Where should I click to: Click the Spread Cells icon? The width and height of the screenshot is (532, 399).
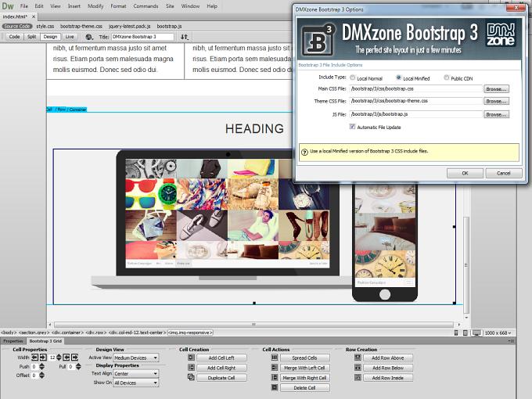(275, 358)
